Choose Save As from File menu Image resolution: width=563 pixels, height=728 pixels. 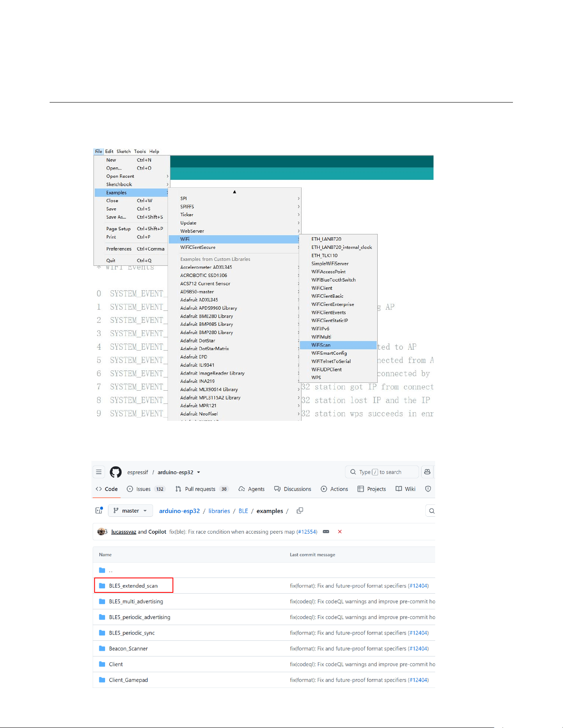pyautogui.click(x=131, y=217)
